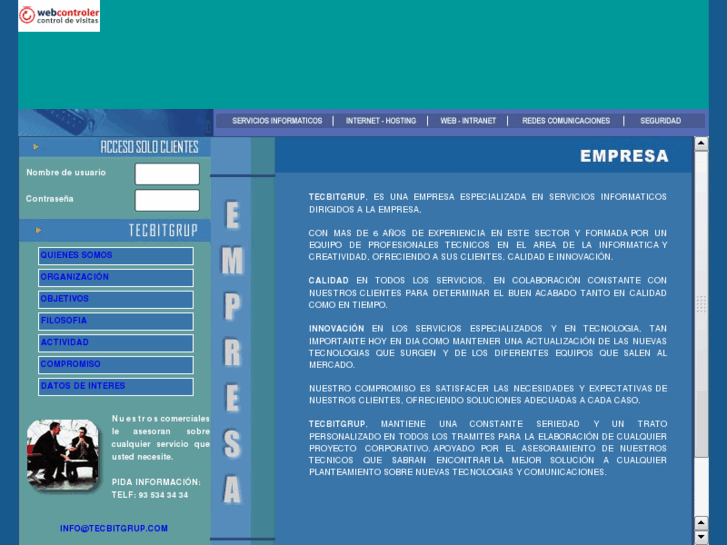The width and height of the screenshot is (727, 545).
Task: Open Redes Comunicaciones section
Action: tap(566, 121)
